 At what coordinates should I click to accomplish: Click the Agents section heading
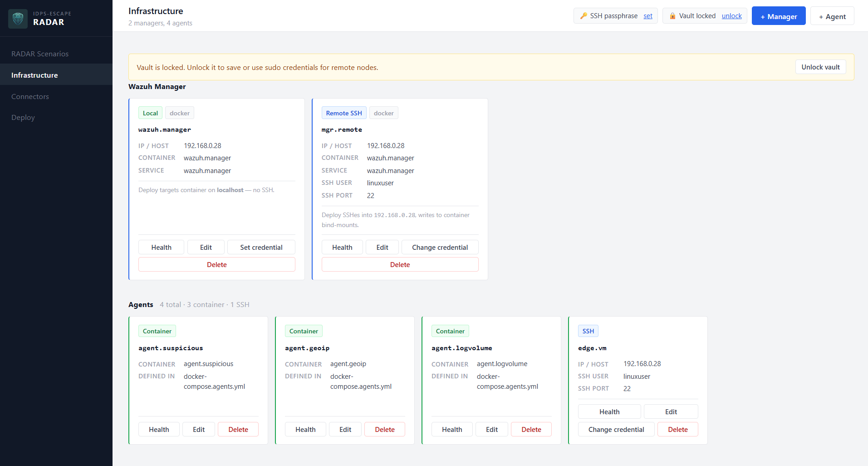pos(141,304)
